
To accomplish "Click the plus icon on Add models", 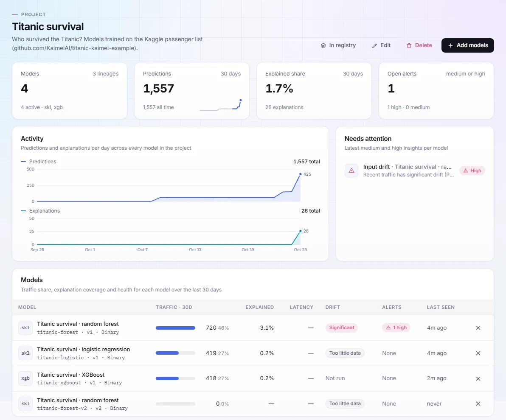I will pyautogui.click(x=450, y=45).
